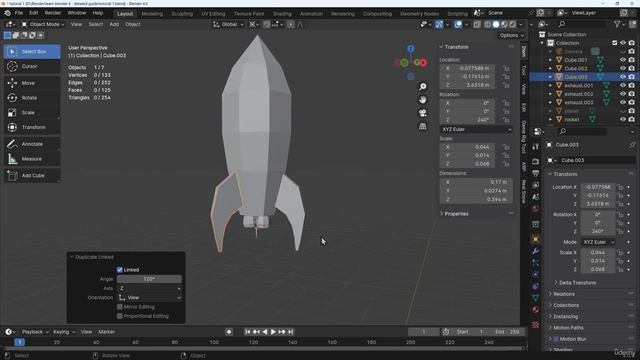This screenshot has width=640, height=360.
Task: Click the red X axis gizmo ball
Action: point(423,62)
